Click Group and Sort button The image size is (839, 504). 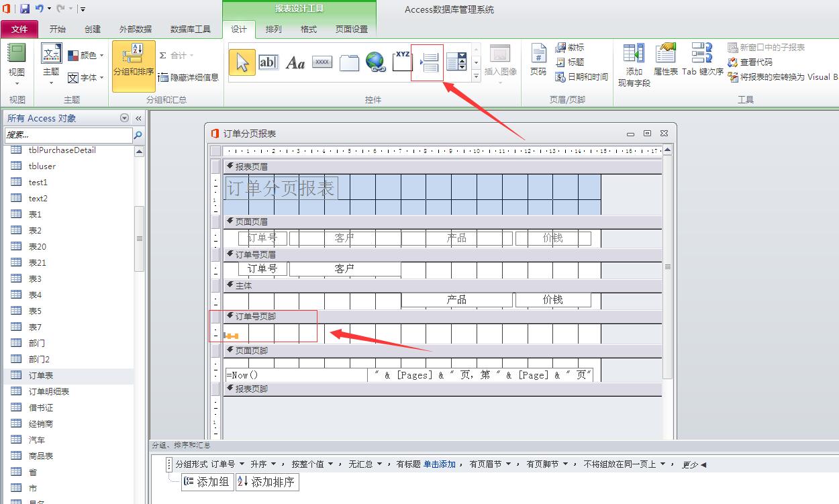[134, 65]
